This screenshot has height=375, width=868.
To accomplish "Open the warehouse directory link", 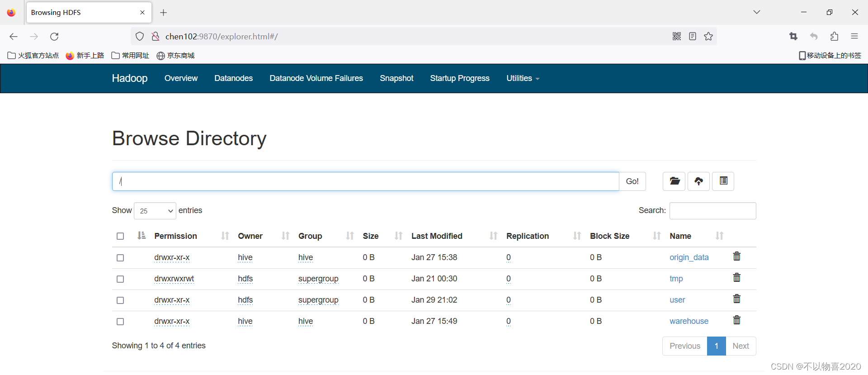I will (689, 321).
